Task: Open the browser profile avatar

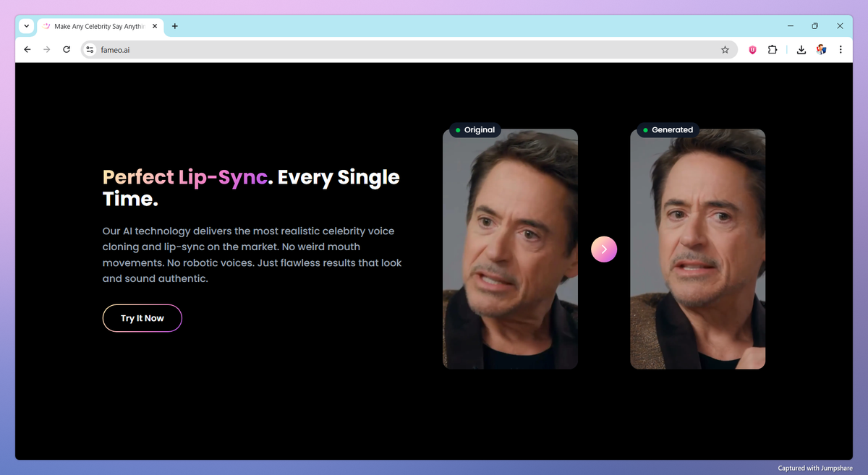Action: point(821,49)
